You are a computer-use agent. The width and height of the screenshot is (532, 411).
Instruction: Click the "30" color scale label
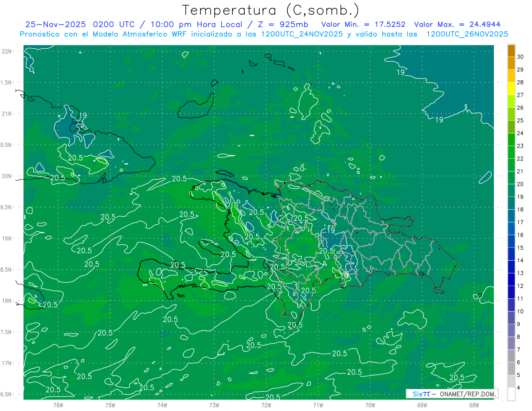(x=520, y=57)
